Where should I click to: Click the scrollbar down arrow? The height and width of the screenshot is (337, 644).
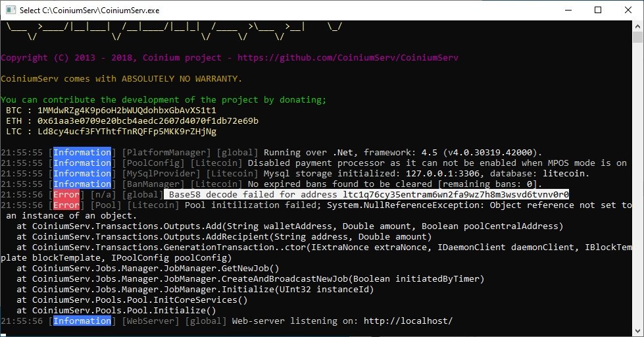pyautogui.click(x=638, y=331)
